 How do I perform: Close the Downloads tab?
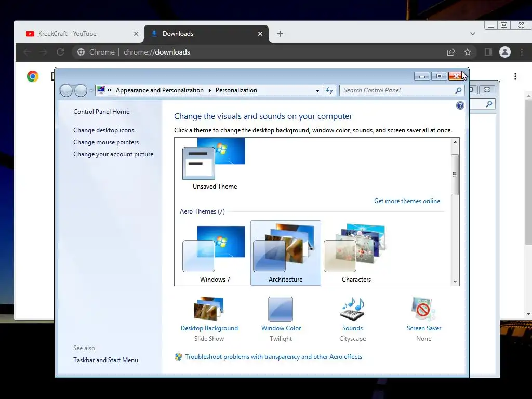click(260, 34)
